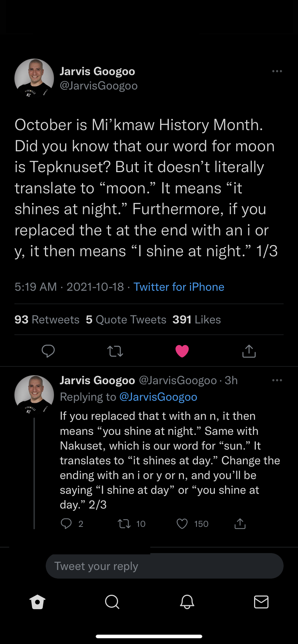Share the 2/3 reply tweet
Viewport: 298px width, 644px height.
click(240, 524)
